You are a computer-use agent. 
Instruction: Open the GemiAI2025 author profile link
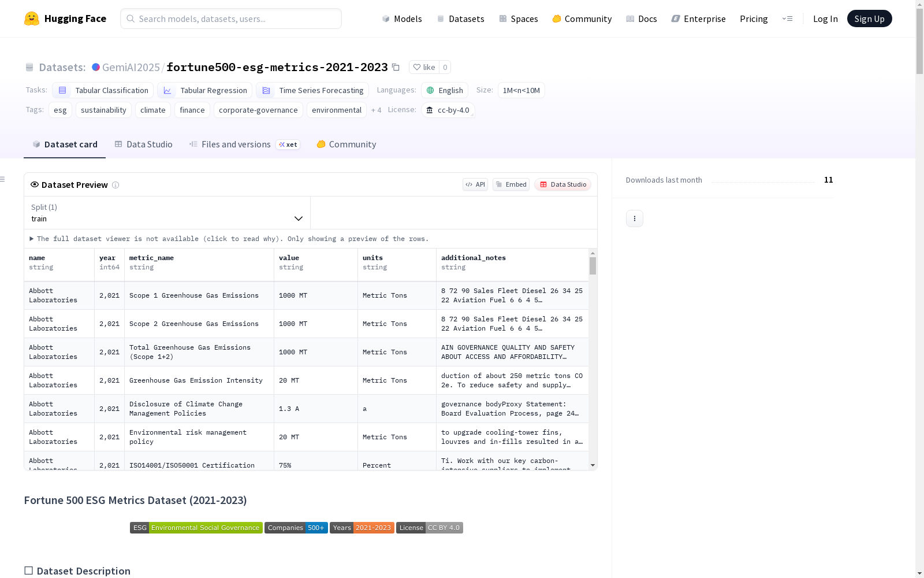(x=131, y=67)
